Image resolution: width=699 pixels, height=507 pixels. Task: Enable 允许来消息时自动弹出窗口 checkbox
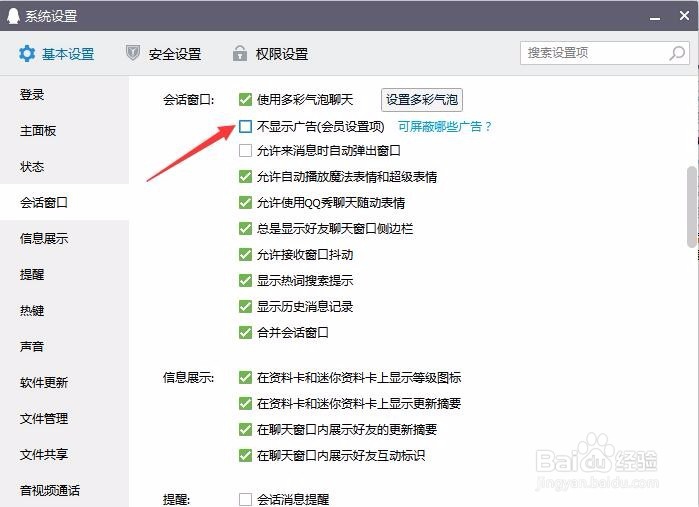(x=245, y=151)
